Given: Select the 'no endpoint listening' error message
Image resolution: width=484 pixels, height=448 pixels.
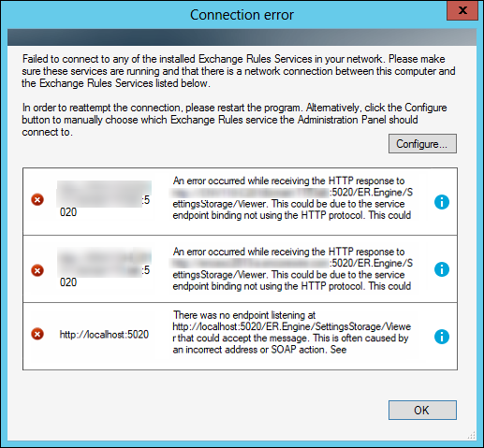Looking at the screenshot, I should click(x=292, y=332).
